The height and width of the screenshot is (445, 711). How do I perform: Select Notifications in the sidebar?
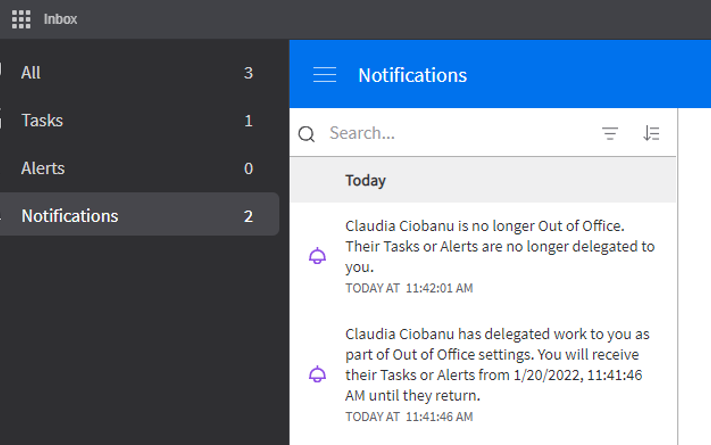[70, 215]
